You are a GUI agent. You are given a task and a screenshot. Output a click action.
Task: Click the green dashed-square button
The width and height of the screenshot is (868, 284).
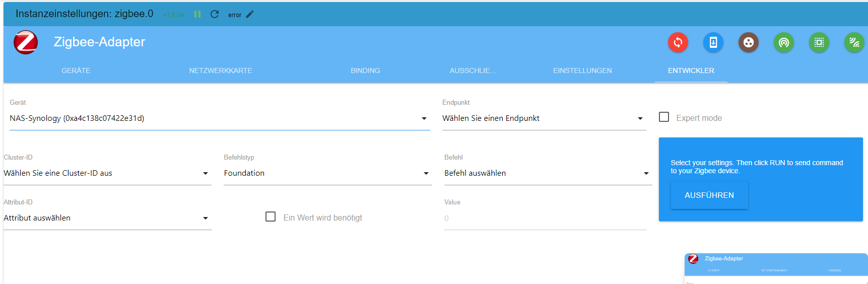(819, 42)
